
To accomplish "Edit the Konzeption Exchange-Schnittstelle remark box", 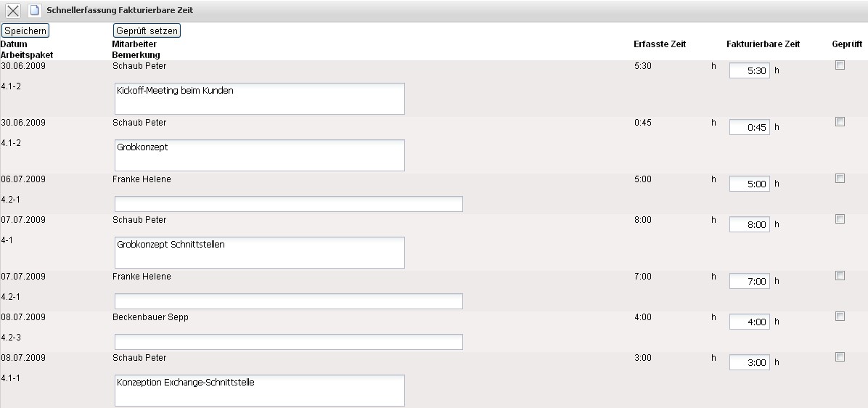I will click(259, 391).
